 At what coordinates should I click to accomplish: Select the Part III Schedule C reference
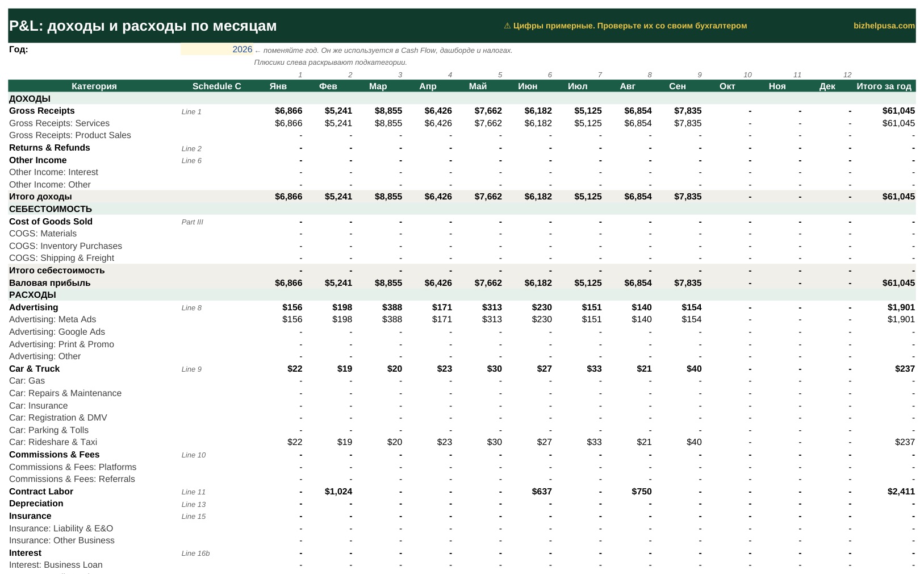coord(192,222)
